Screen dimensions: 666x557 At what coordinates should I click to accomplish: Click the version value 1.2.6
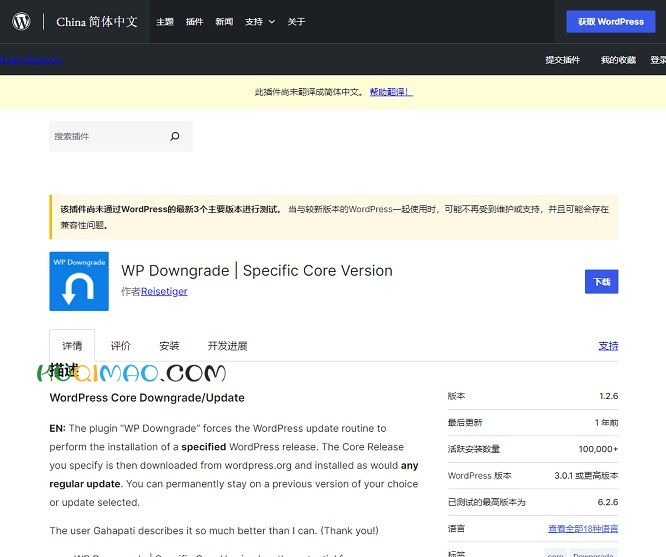pos(609,396)
